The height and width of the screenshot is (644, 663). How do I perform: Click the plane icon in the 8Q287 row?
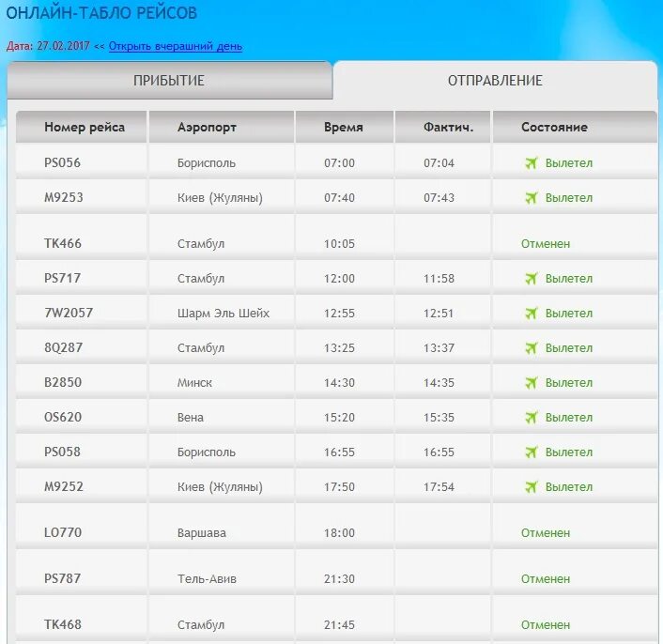[532, 347]
